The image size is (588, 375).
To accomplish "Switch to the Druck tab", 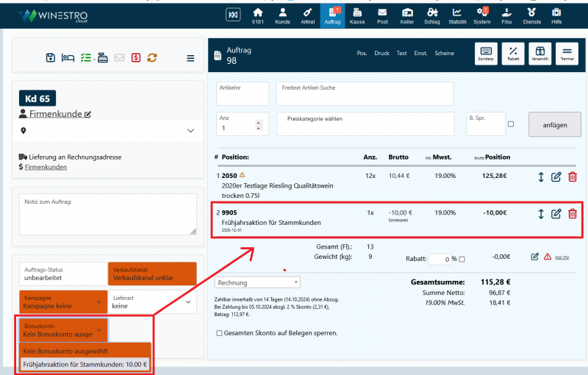I will coord(381,54).
